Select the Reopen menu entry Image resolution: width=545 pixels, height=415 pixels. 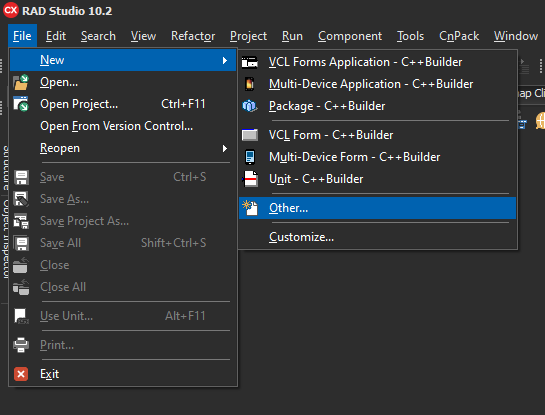(123, 148)
